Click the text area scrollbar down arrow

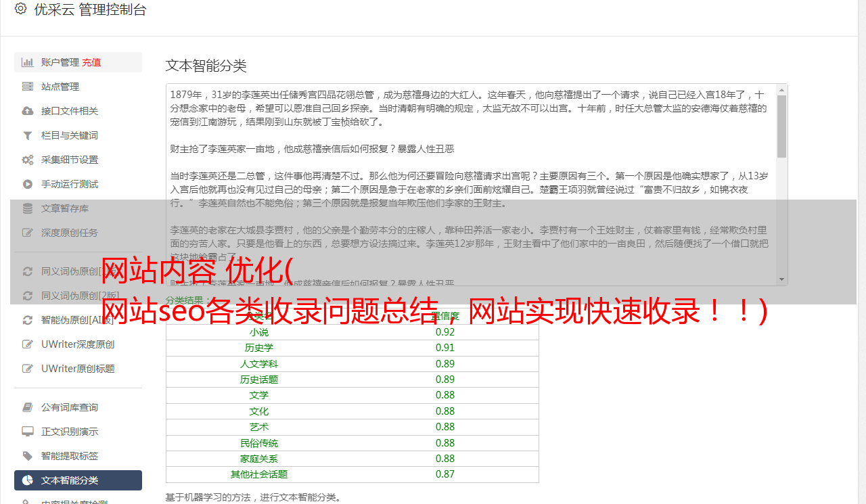pyautogui.click(x=781, y=279)
